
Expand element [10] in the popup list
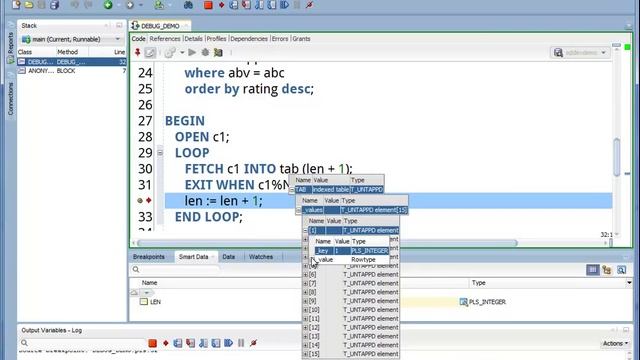(x=305, y=310)
